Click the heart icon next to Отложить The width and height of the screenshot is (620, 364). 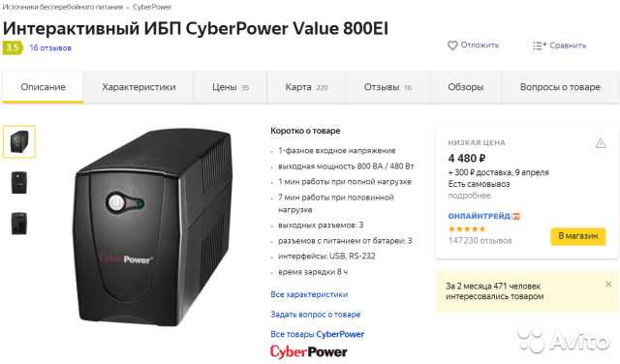(x=452, y=45)
